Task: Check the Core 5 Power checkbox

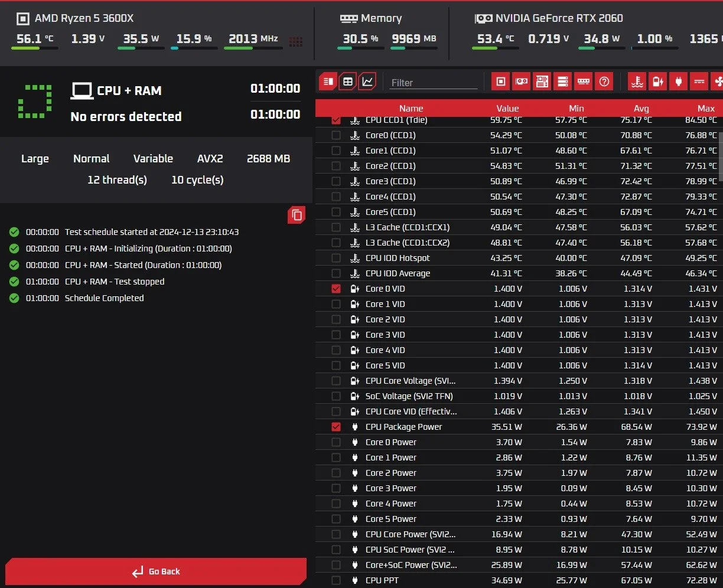Action: 336,519
